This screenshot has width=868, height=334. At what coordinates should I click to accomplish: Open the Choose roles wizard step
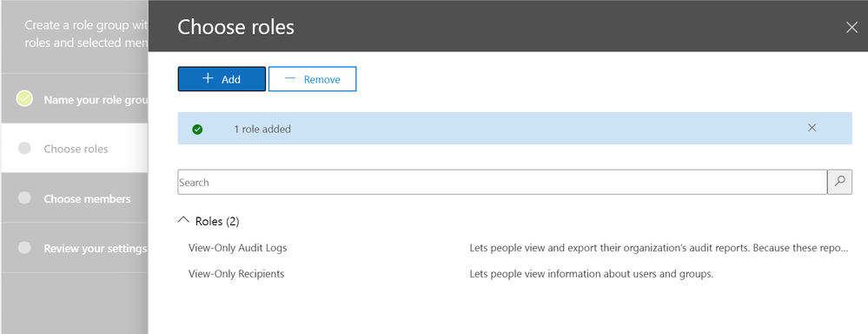point(74,149)
